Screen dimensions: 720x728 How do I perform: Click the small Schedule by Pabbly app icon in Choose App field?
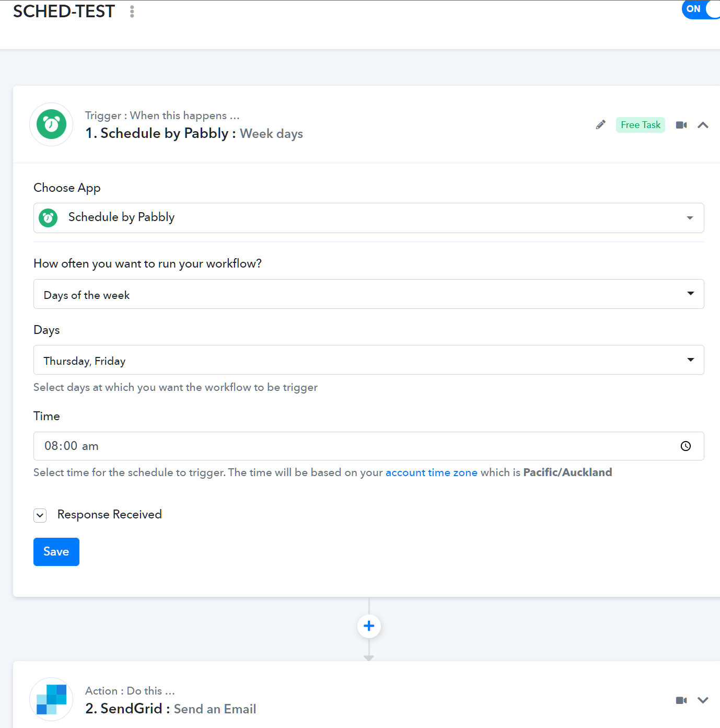[x=48, y=218]
